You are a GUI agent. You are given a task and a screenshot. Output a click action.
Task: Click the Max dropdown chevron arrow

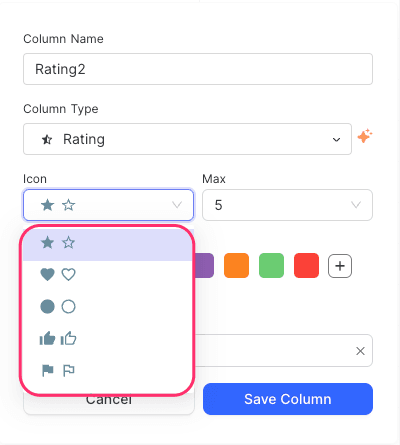pyautogui.click(x=356, y=205)
